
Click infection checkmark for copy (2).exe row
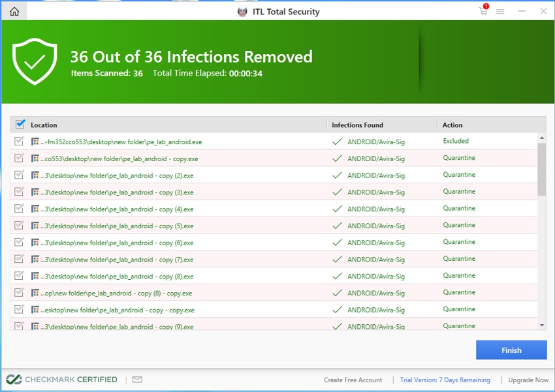pyautogui.click(x=338, y=175)
